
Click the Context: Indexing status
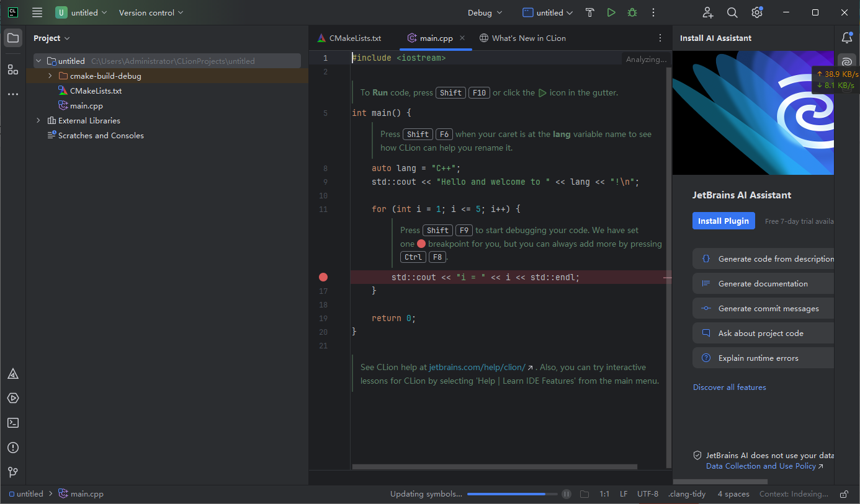tap(794, 494)
